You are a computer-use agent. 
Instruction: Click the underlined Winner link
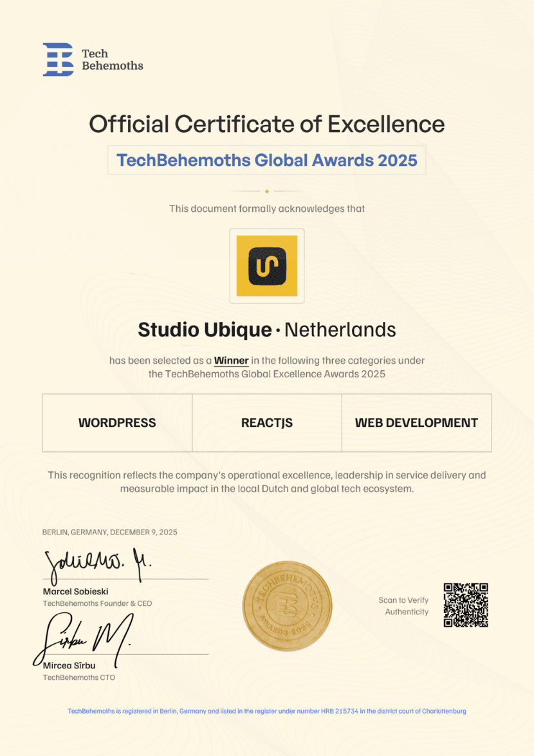231,361
